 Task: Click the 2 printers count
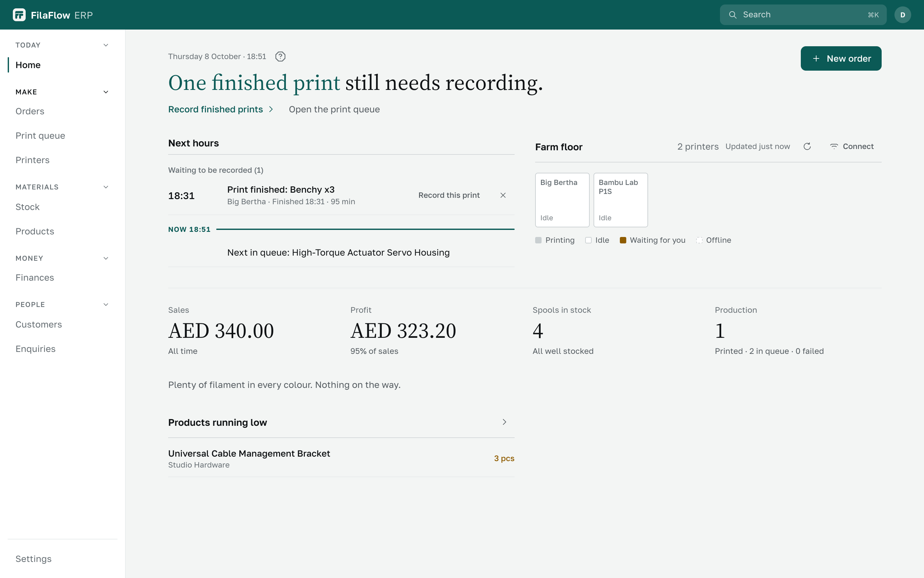698,147
